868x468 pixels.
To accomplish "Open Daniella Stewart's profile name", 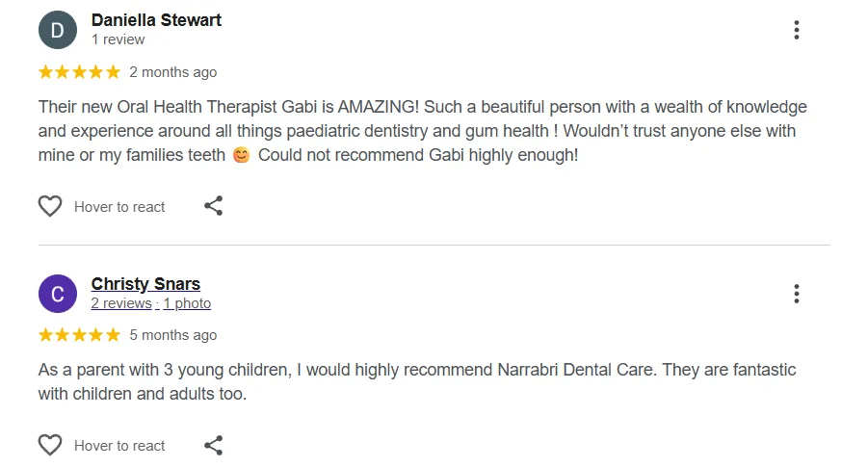I will pos(156,19).
